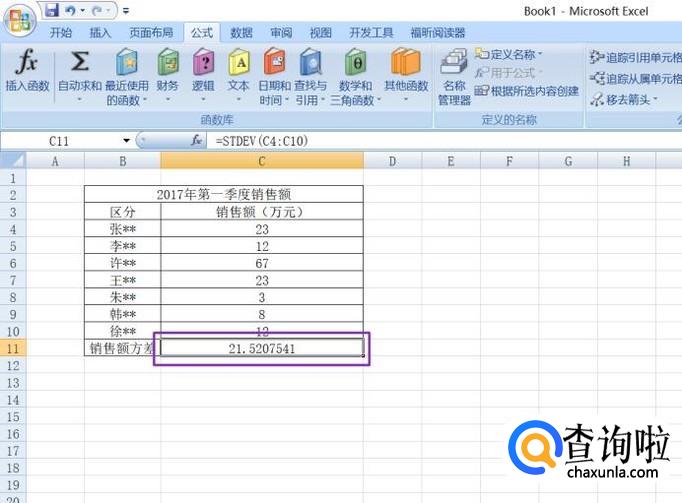Click the header cell 销售额（万元）

262,212
